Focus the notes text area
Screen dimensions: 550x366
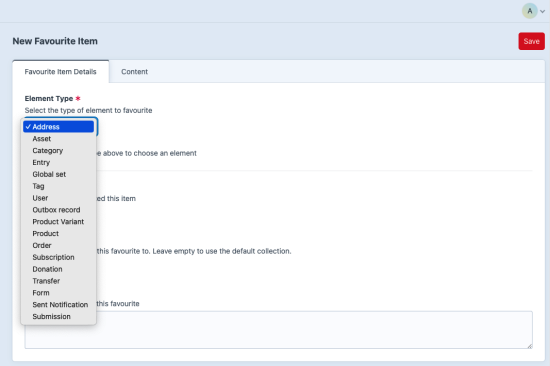[x=279, y=330]
